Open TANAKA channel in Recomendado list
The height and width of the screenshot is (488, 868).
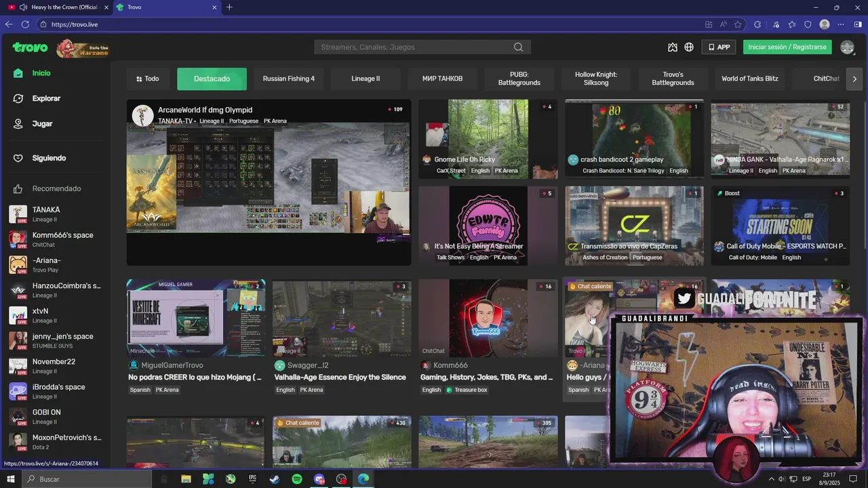tap(56, 214)
